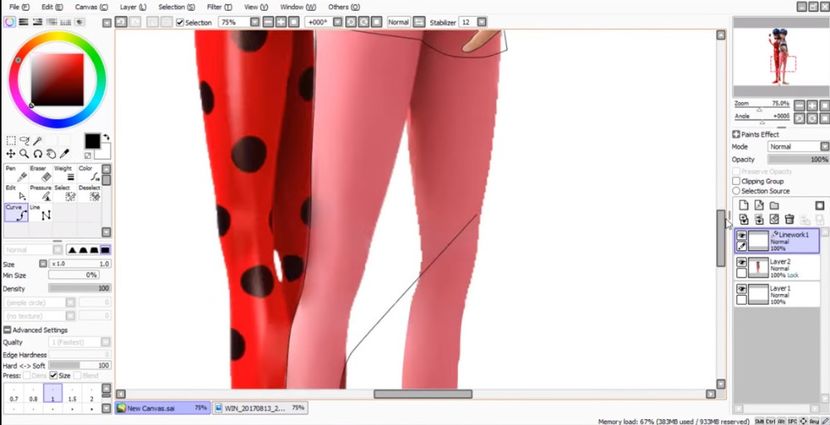Create a new normal layer
The width and height of the screenshot is (830, 425).
click(x=744, y=205)
